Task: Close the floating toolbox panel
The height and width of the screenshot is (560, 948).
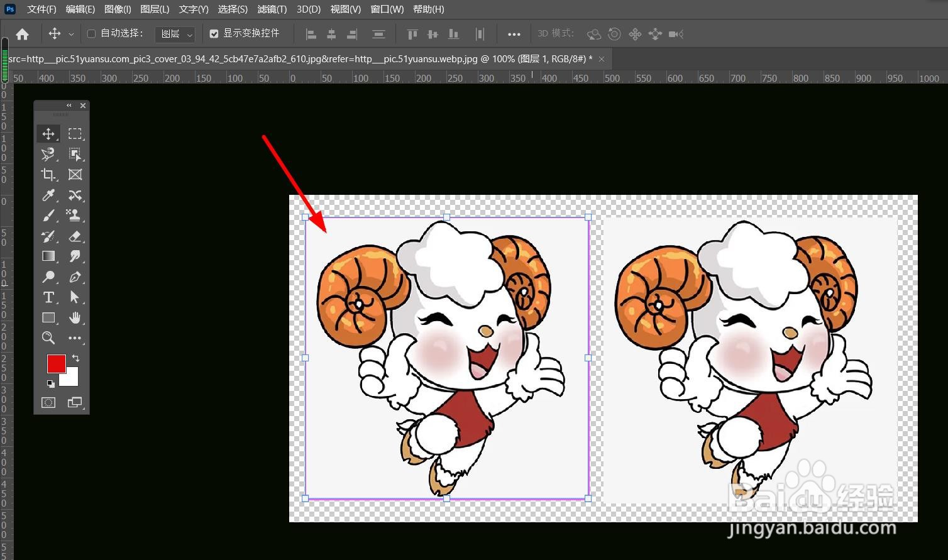Action: (83, 106)
